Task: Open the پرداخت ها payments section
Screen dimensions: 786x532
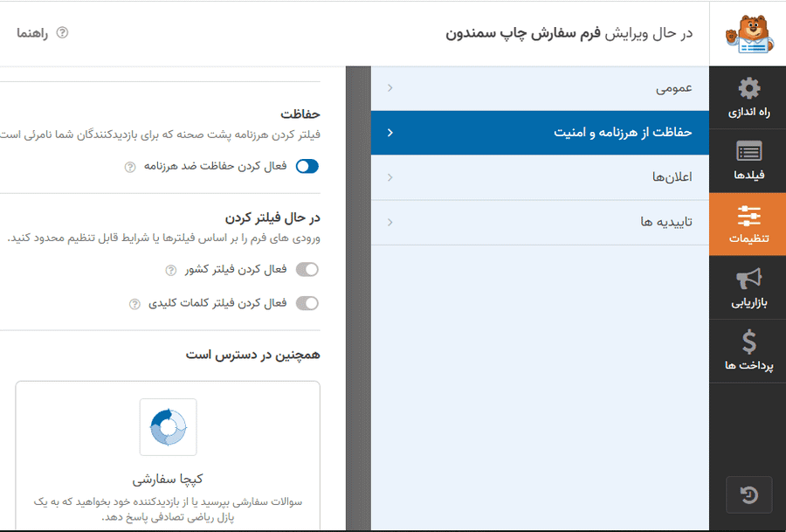Action: 748,351
